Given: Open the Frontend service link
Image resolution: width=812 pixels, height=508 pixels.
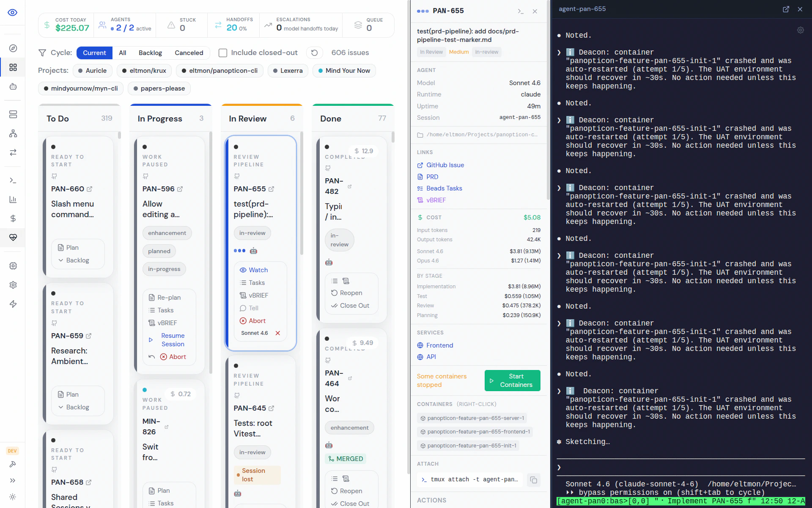Looking at the screenshot, I should point(435,345).
